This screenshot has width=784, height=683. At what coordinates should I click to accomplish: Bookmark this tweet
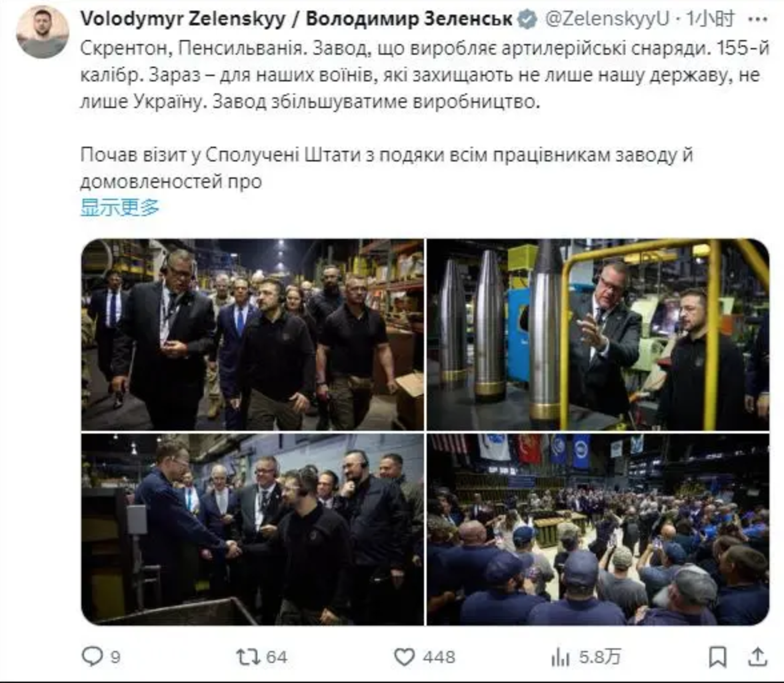[x=717, y=657]
